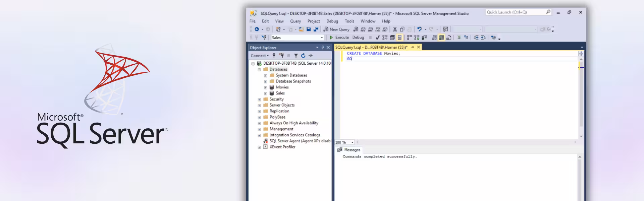The width and height of the screenshot is (644, 201).
Task: Click the Increase Indent icon
Action: point(483,38)
